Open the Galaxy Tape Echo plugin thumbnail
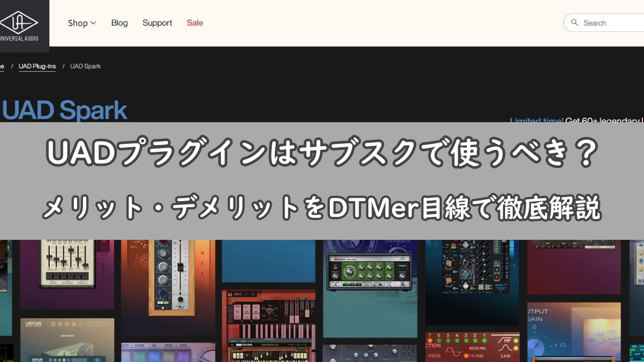 (x=370, y=271)
